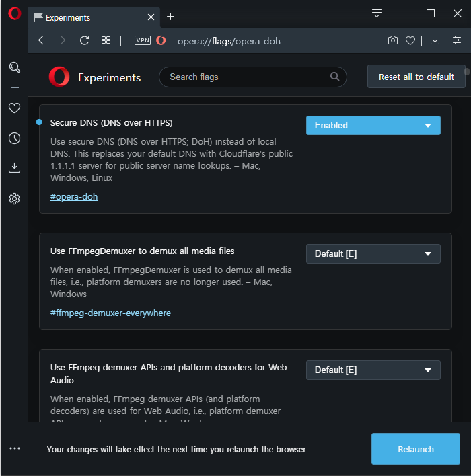Click the address bar URL opera://flags/opera-doh
The height and width of the screenshot is (476, 471).
[229, 41]
